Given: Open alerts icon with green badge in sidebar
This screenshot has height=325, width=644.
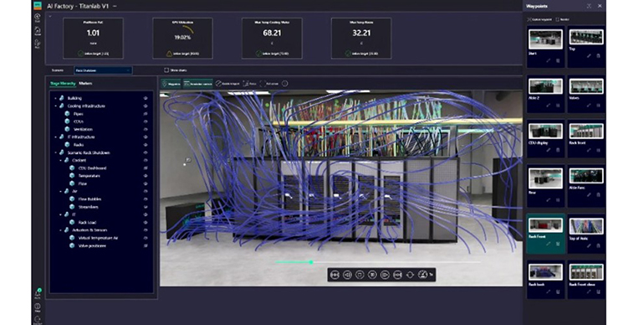Looking at the screenshot, I should [x=38, y=293].
